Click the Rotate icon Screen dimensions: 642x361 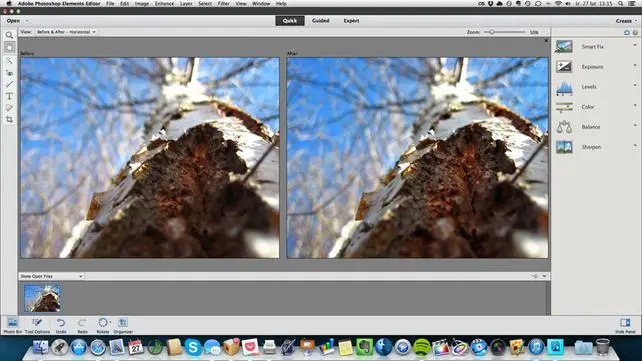pos(103,323)
